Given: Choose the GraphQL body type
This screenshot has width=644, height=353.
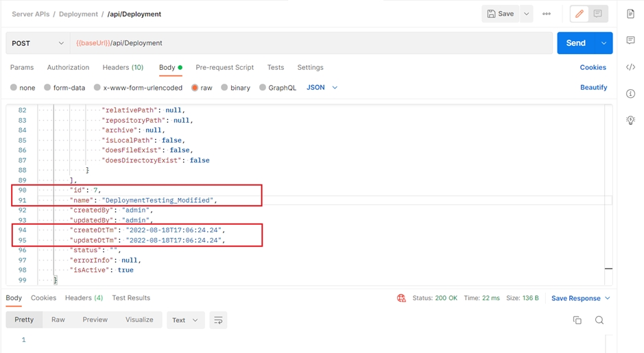Looking at the screenshot, I should pos(263,88).
